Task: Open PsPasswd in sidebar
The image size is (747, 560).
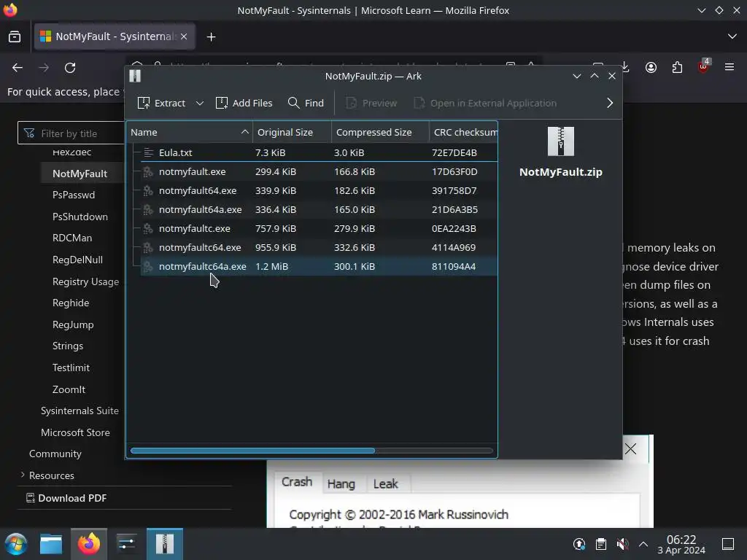Action: pyautogui.click(x=74, y=195)
